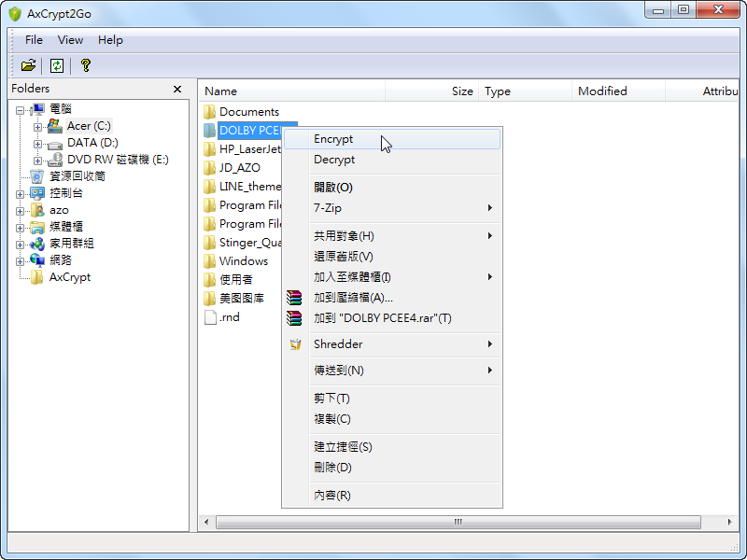The height and width of the screenshot is (560, 747).
Task: Select the Acer (C:) drive icon
Action: [55, 126]
